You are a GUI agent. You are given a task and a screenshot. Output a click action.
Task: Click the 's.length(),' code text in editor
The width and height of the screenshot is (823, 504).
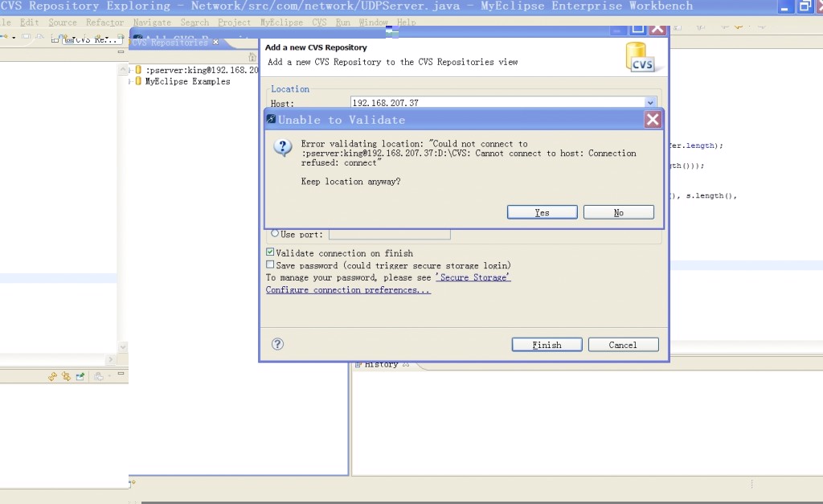tap(710, 195)
